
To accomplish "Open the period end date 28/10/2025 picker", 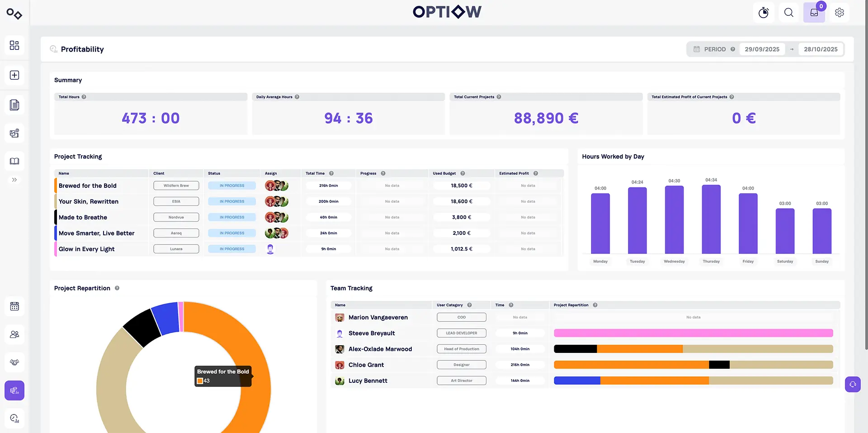I will click(x=821, y=49).
